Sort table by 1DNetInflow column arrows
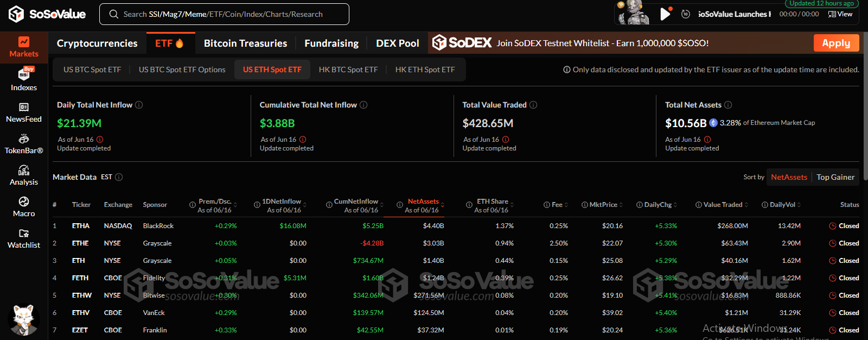 tap(305, 205)
